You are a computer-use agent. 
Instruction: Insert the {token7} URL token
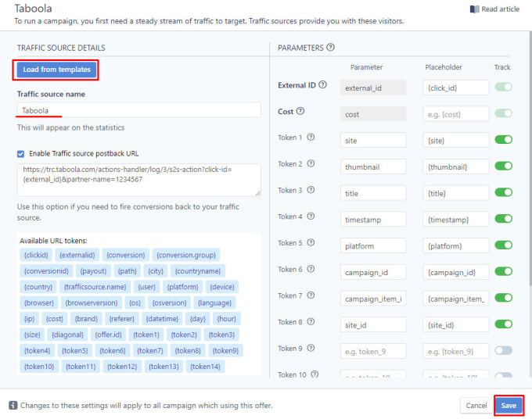(x=150, y=350)
